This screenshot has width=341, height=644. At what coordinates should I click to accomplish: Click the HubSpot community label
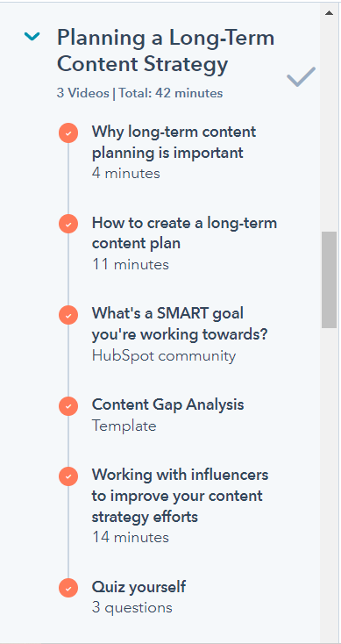pos(164,355)
